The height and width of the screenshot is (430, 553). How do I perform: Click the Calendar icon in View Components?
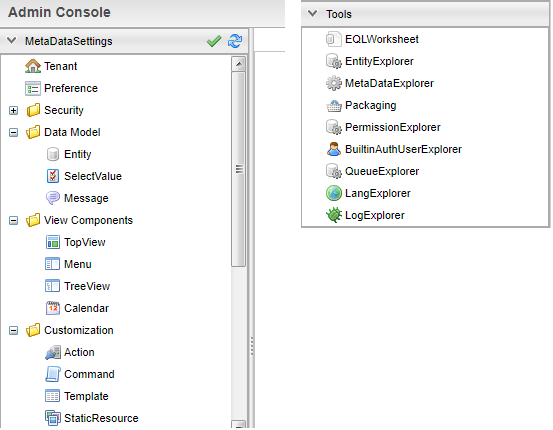click(x=53, y=308)
